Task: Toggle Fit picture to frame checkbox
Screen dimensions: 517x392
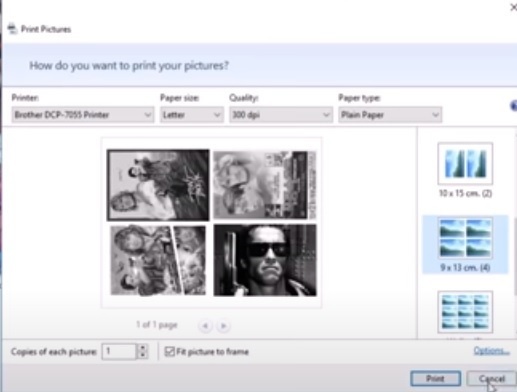Action: [x=169, y=351]
